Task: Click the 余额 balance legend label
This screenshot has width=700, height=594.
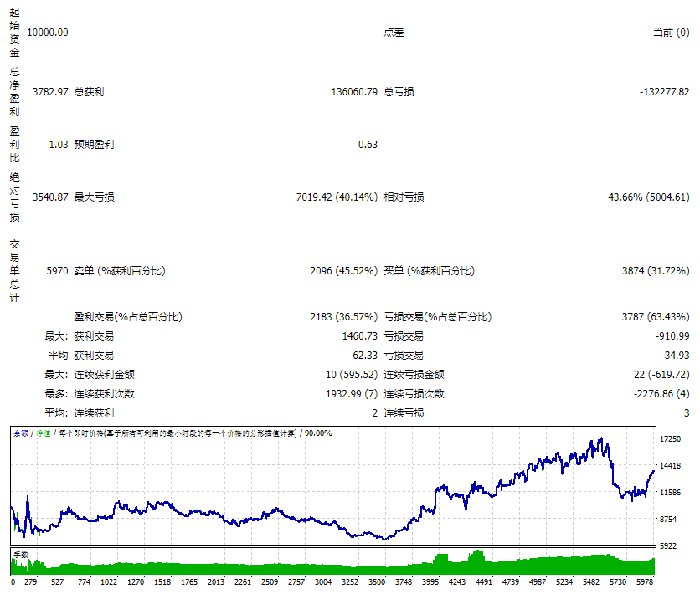Action: pyautogui.click(x=19, y=433)
